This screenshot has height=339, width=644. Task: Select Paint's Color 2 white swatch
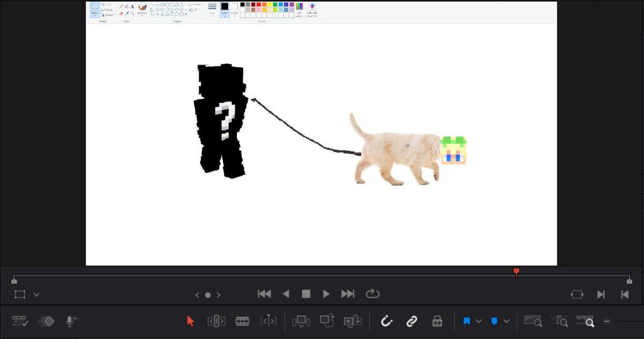235,9
